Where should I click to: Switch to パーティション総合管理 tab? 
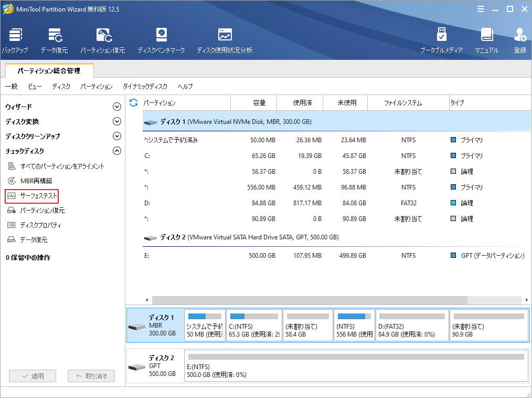coord(49,71)
